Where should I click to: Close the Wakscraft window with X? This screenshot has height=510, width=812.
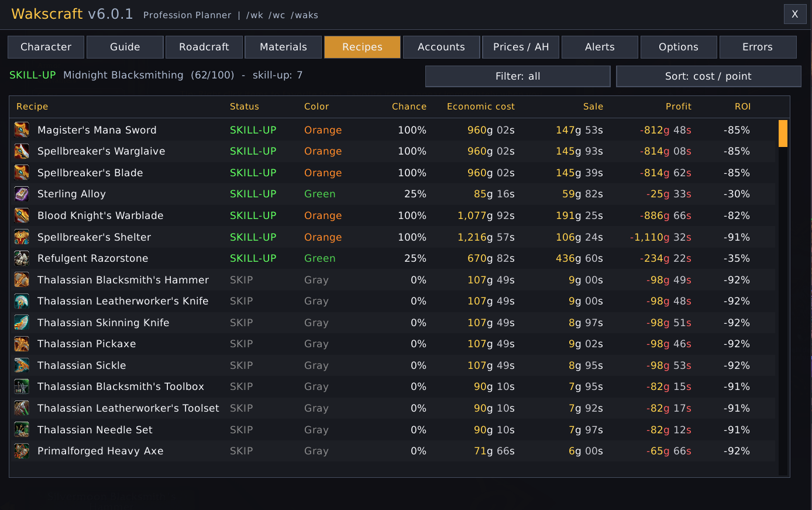tap(795, 14)
